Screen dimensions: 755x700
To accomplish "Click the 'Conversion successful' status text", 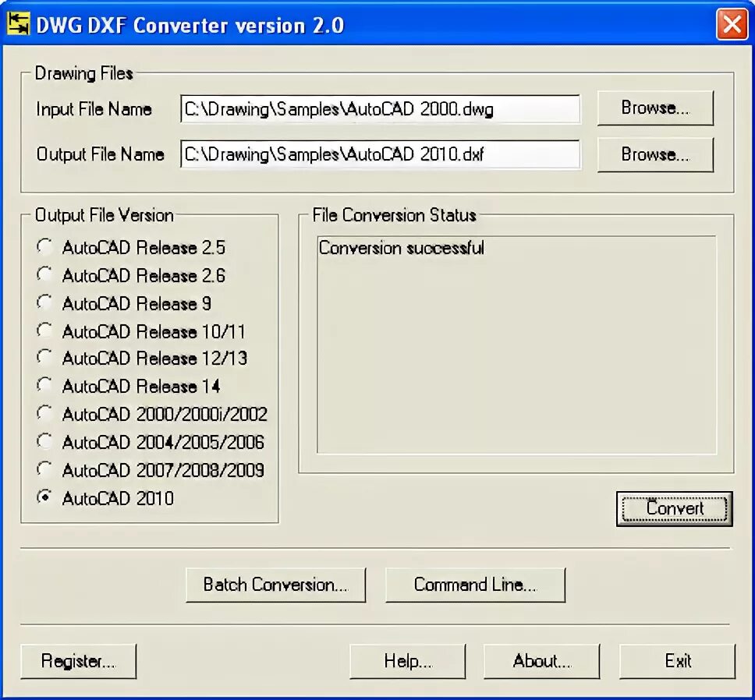I will (x=401, y=248).
